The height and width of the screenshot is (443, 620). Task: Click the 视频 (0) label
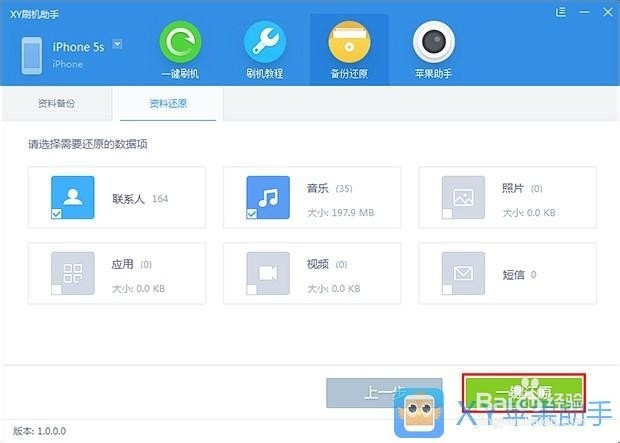coord(327,264)
